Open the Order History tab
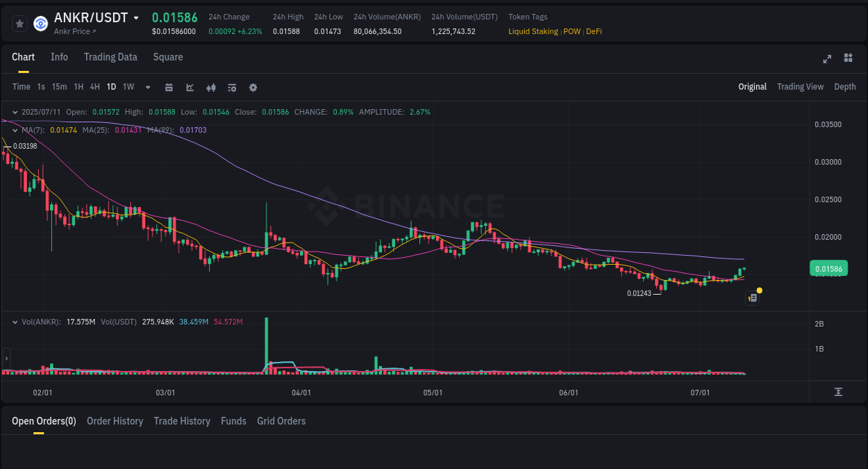Viewport: 868px width, 469px height. (x=115, y=421)
